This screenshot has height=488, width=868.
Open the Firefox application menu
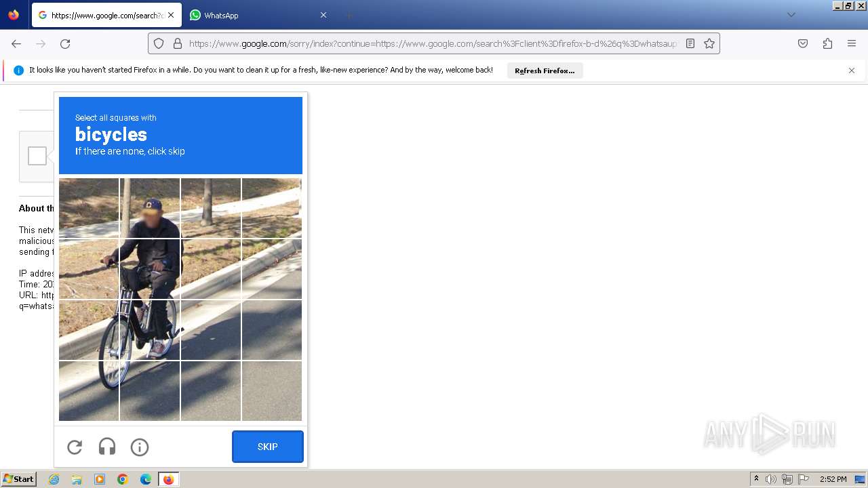click(852, 43)
